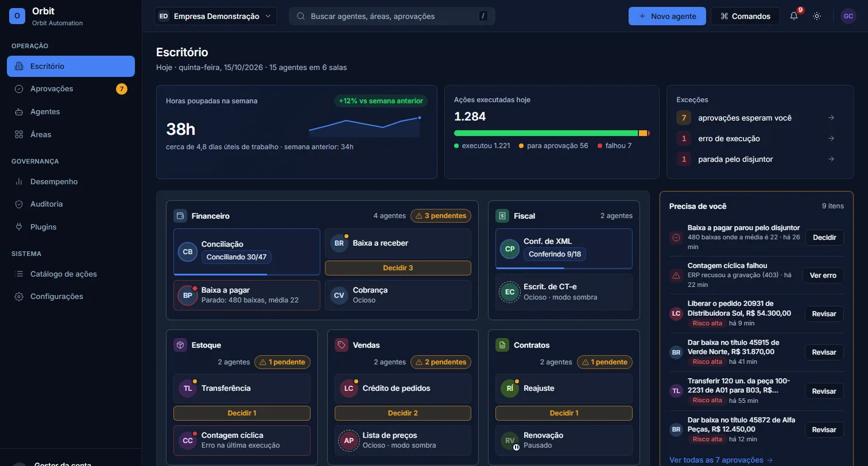Click Revisar for título 45915
Image resolution: width=868 pixels, height=466 pixels.
(824, 352)
